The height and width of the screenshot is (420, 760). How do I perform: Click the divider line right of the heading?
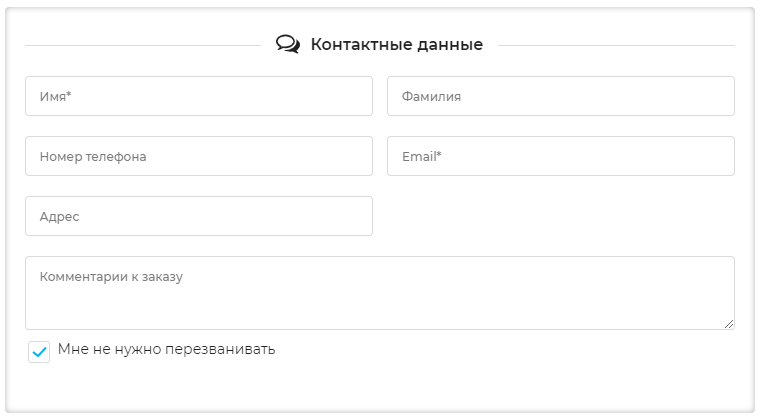(616, 45)
